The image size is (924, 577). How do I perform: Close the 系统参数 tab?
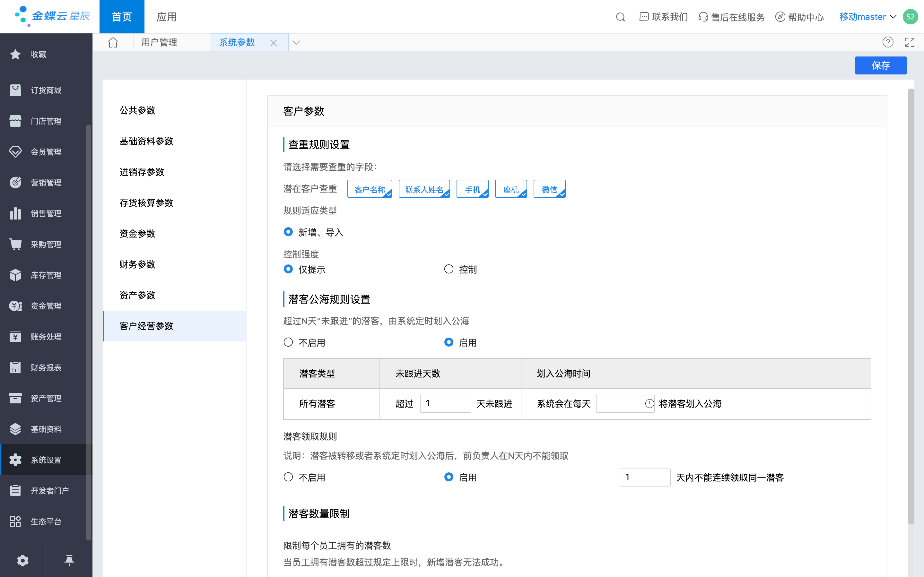273,43
